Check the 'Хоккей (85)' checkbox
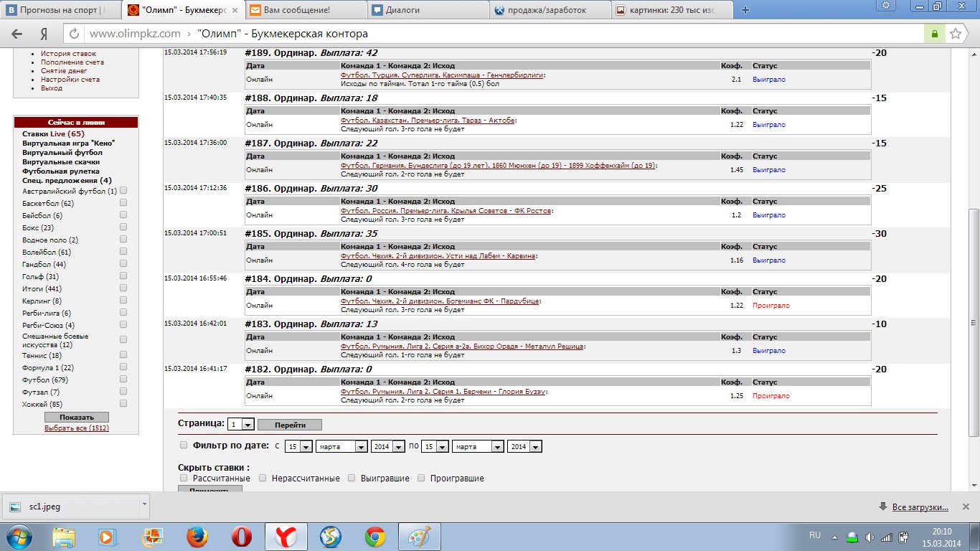Viewport: 980px width, 551px height. (123, 404)
